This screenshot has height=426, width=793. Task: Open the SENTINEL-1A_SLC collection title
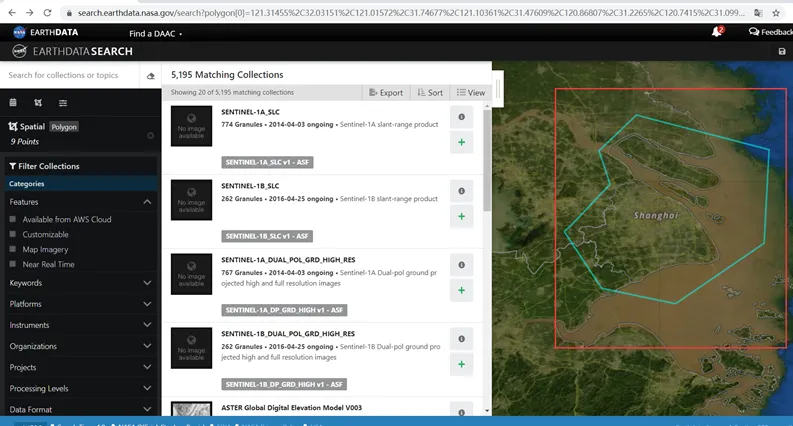coord(250,112)
